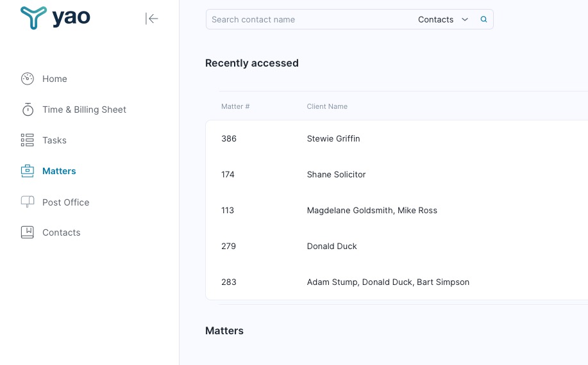Open Post Office section
Viewport: 588px width, 365px height.
click(x=65, y=202)
